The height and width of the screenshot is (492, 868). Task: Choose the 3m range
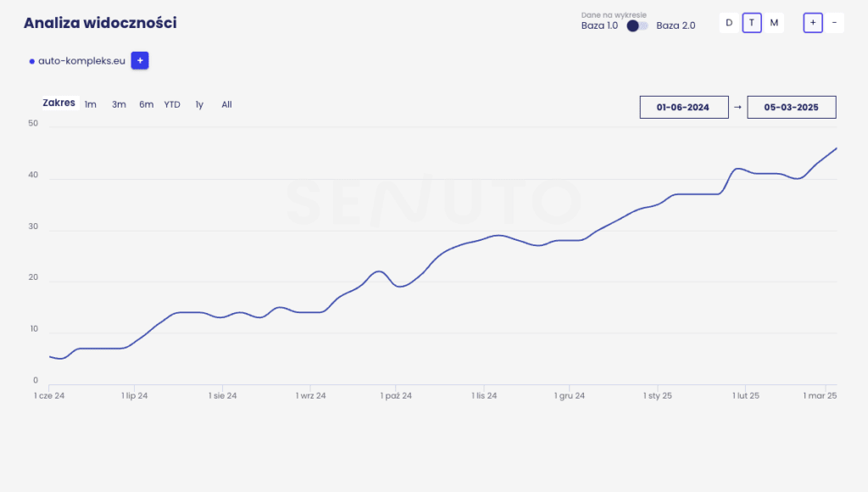click(x=119, y=104)
